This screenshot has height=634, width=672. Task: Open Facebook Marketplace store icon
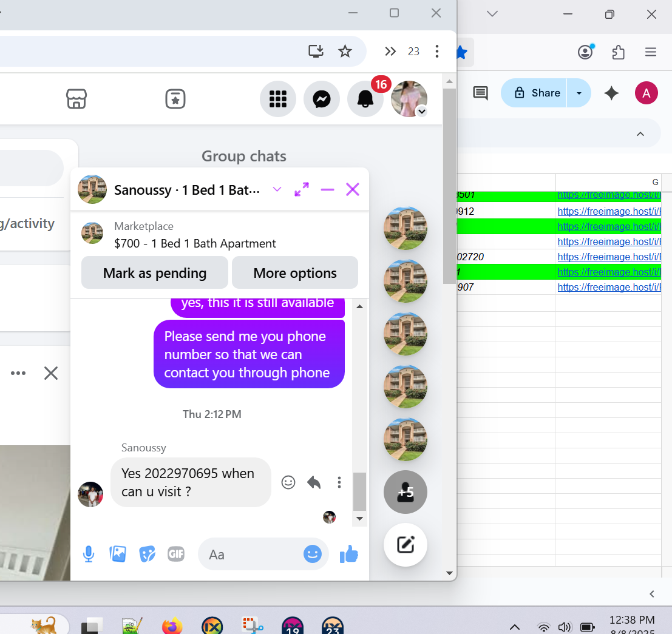(x=76, y=99)
